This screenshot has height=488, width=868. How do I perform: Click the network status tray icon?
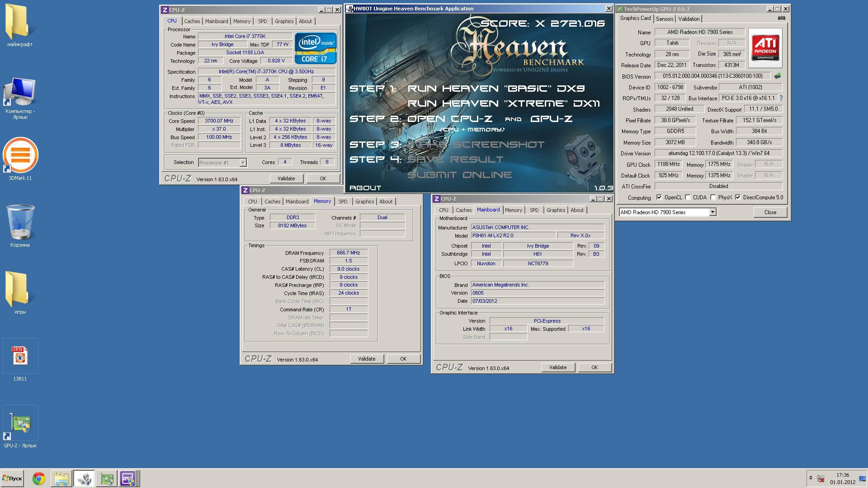pyautogui.click(x=820, y=479)
